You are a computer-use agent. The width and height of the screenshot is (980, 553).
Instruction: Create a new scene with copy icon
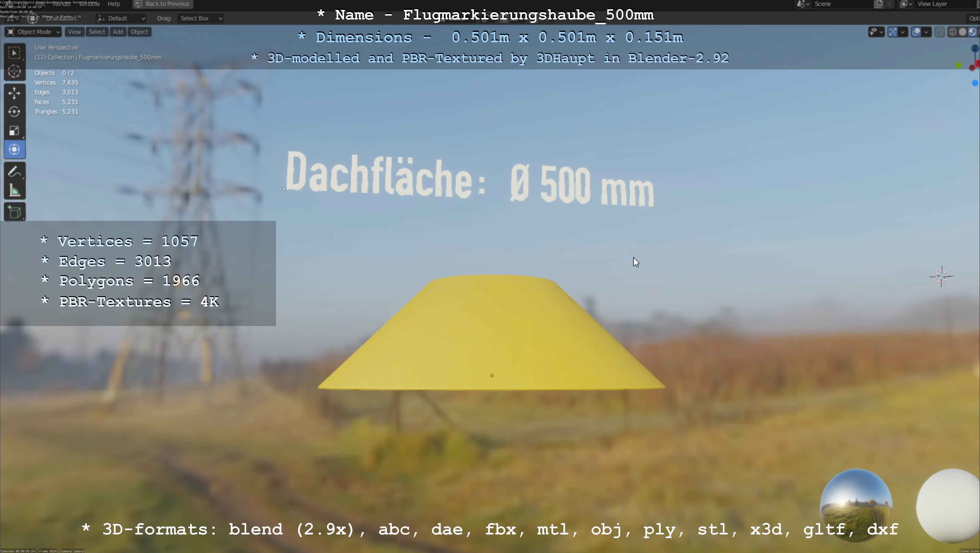878,4
